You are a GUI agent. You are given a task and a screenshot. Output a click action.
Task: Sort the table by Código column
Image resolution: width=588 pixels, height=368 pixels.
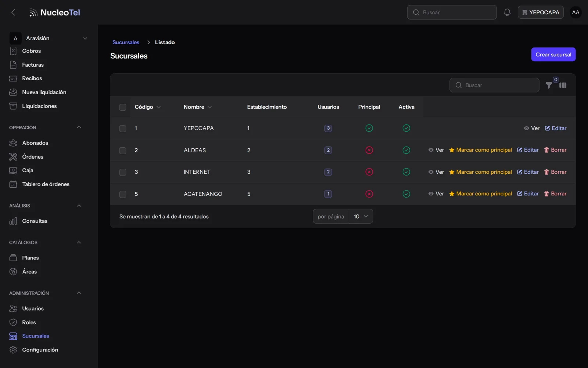pyautogui.click(x=148, y=107)
